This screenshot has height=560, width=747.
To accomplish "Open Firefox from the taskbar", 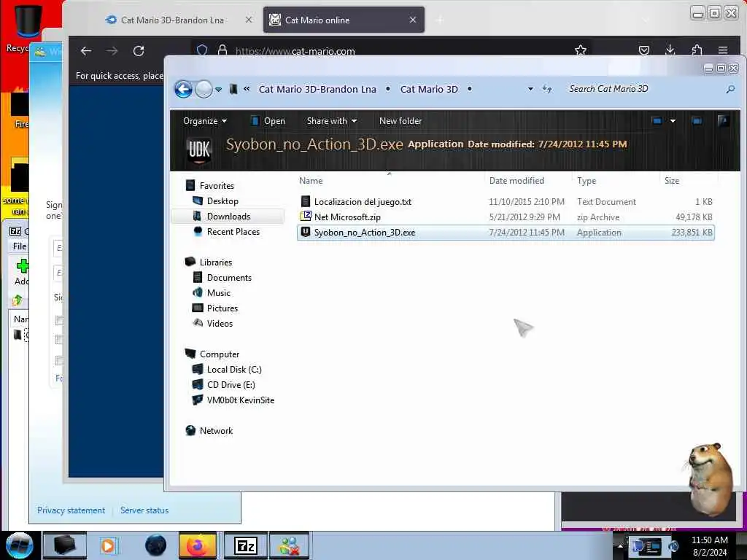I will click(197, 545).
